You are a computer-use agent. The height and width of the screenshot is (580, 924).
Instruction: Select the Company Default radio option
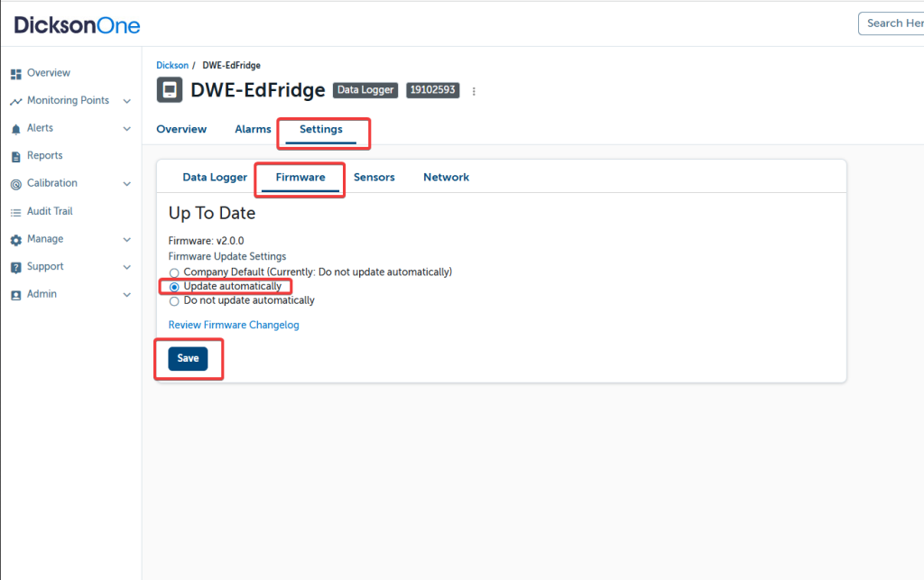[174, 272]
